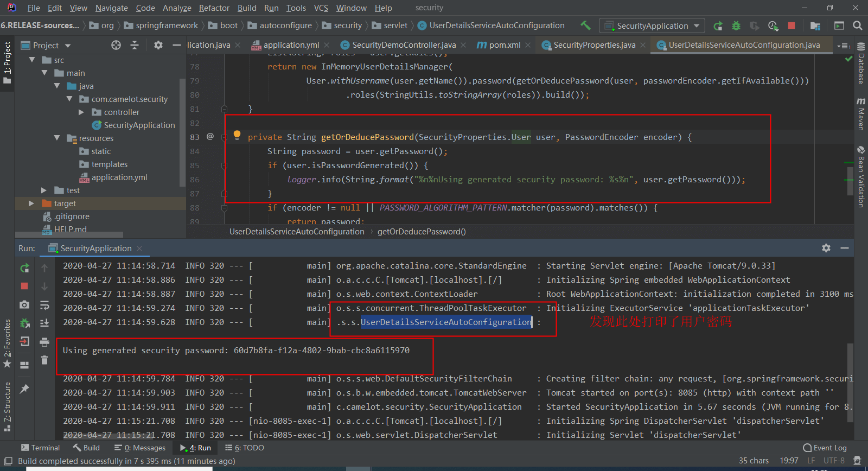Click the exit icon in the Run sidebar

click(24, 341)
